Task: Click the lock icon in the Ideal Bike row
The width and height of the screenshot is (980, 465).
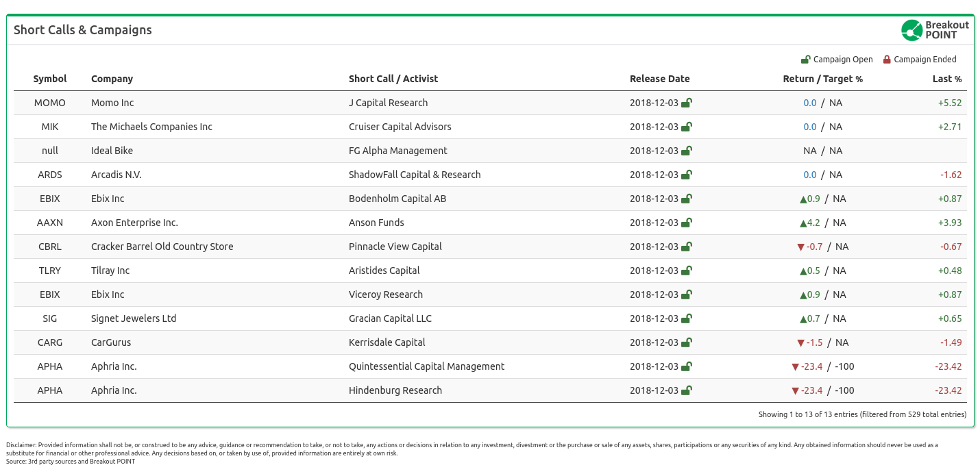Action: [x=687, y=151]
